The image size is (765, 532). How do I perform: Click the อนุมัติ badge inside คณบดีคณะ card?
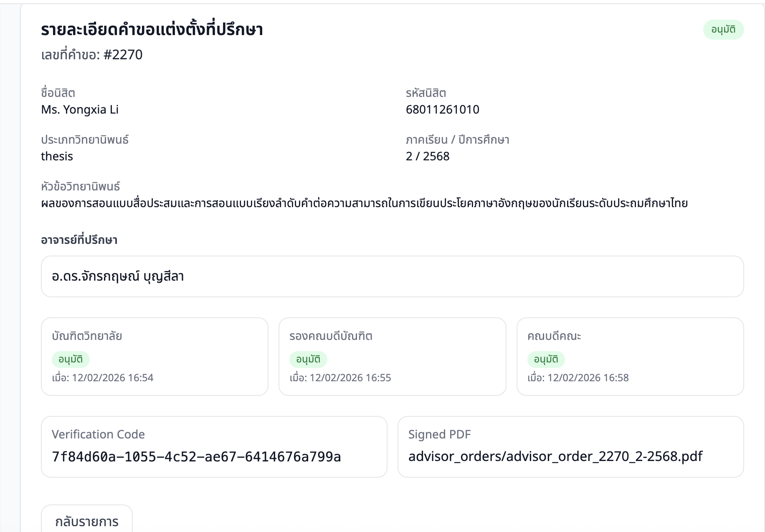click(546, 359)
